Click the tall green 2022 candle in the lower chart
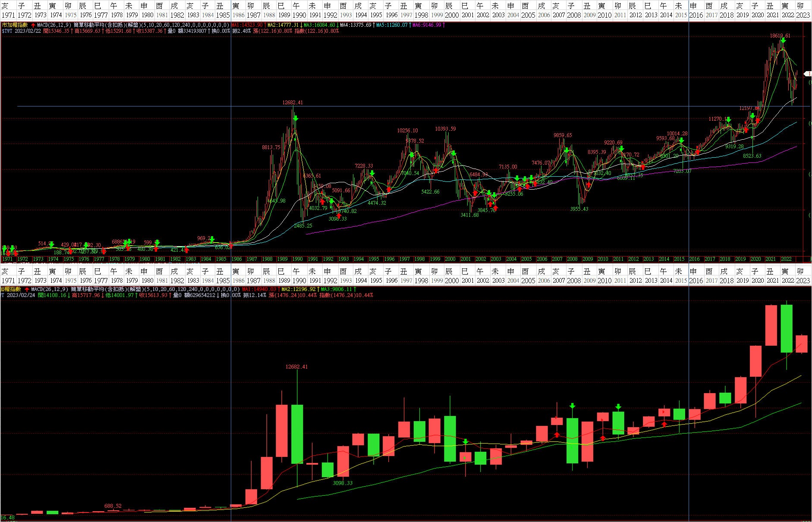Image resolution: width=812 pixels, height=522 pixels. pyautogui.click(x=786, y=328)
